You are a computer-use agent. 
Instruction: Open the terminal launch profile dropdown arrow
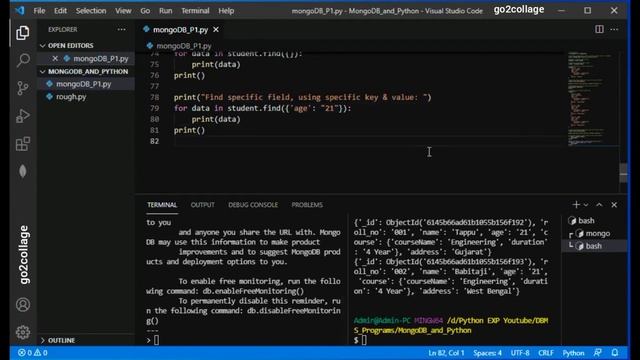[x=586, y=205]
